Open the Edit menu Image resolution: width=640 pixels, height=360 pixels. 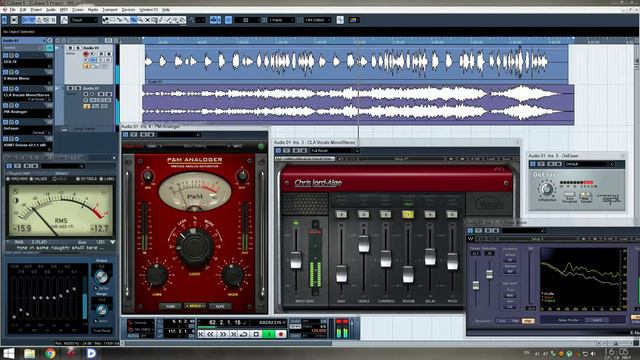[23, 9]
